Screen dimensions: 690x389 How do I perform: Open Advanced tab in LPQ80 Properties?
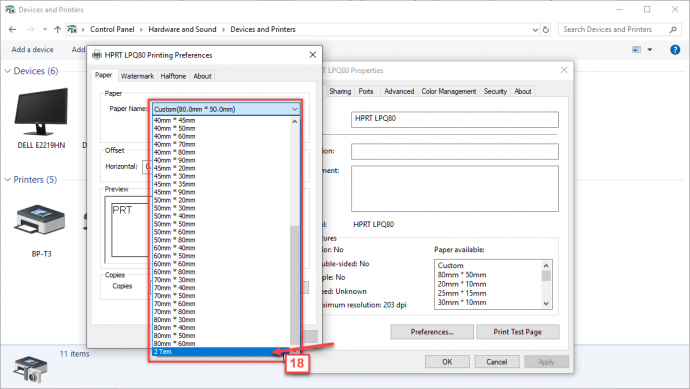click(x=399, y=91)
